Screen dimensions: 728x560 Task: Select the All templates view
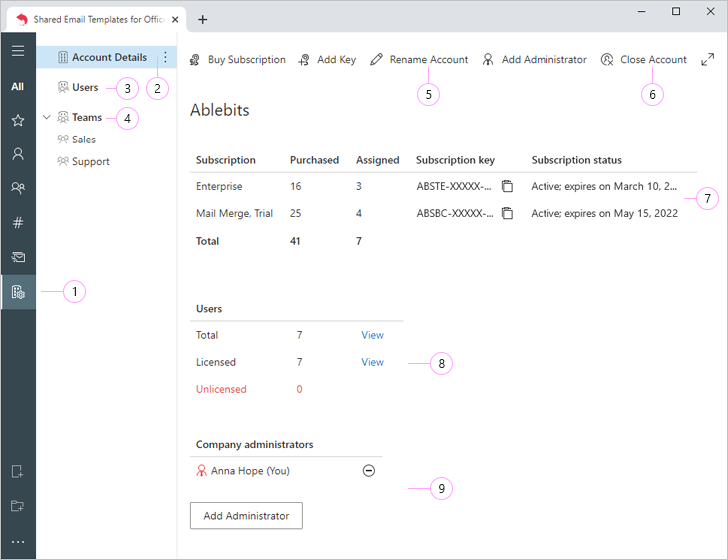point(18,87)
